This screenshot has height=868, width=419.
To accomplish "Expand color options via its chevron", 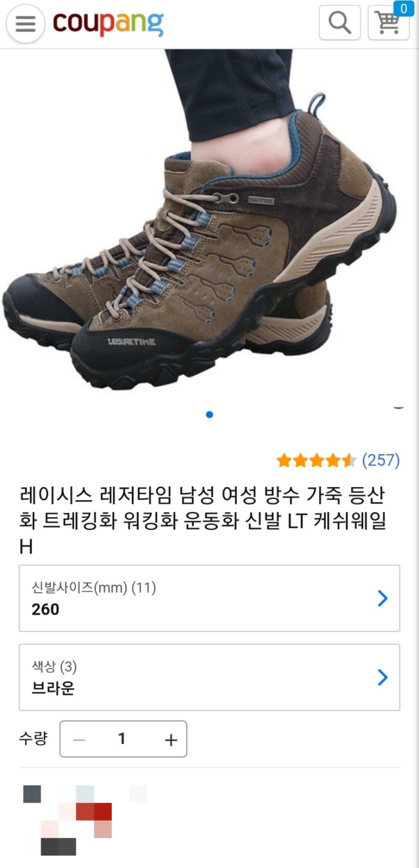I will (x=382, y=677).
